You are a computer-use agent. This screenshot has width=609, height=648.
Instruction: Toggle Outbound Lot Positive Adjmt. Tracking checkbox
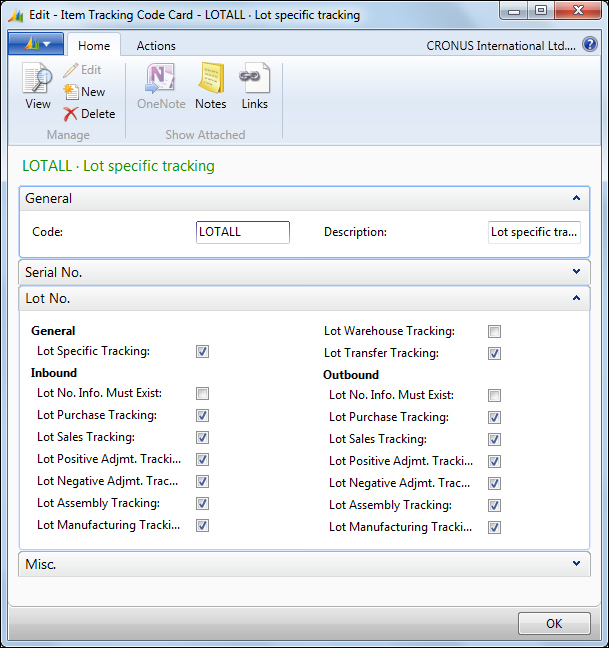tap(495, 462)
